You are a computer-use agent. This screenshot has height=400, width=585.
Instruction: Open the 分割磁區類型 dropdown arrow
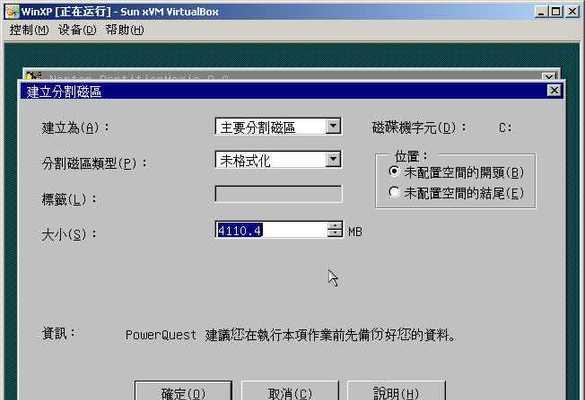332,159
